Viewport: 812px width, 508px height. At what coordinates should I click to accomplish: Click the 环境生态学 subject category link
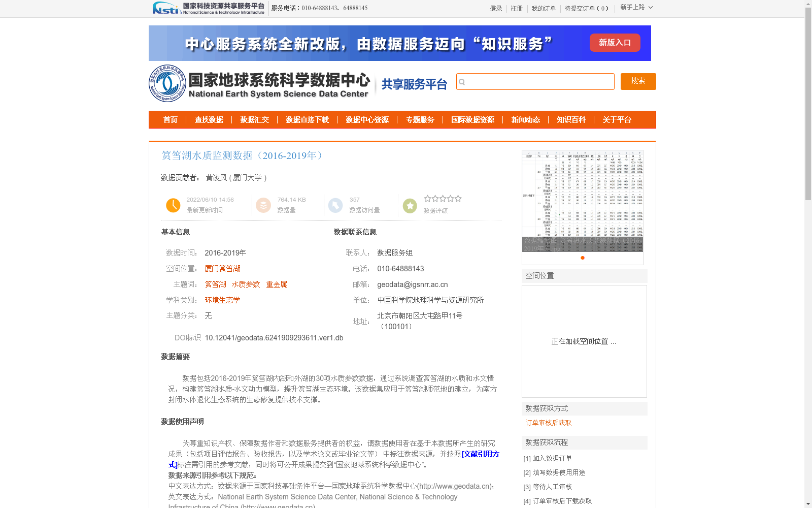[x=223, y=300]
